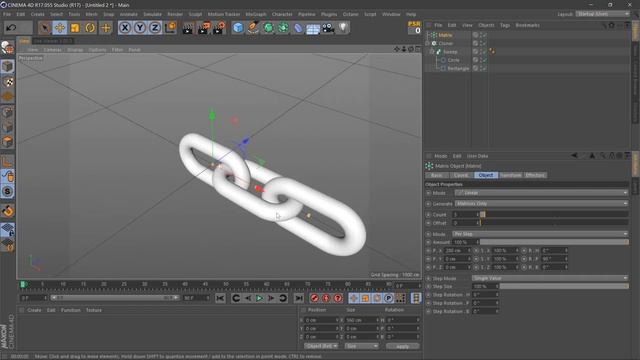This screenshot has width=640, height=360.
Task: Open the floor environment icon
Action: tap(313, 29)
